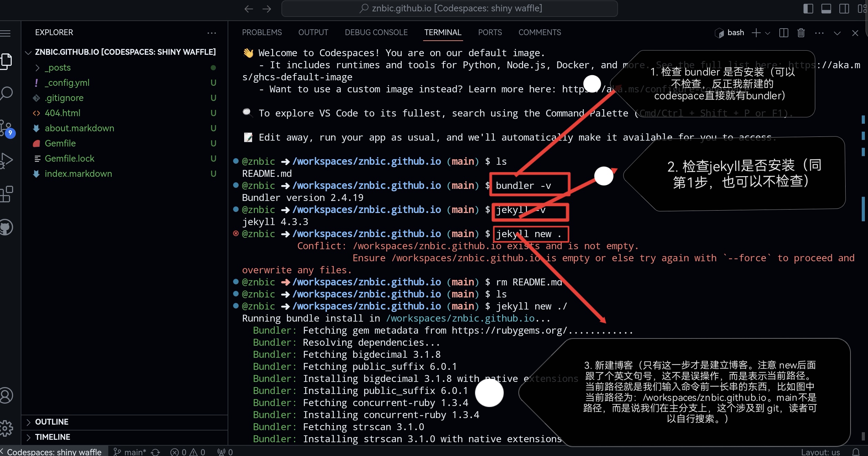Open about.markdown file
The height and width of the screenshot is (456, 868).
[x=124, y=128]
